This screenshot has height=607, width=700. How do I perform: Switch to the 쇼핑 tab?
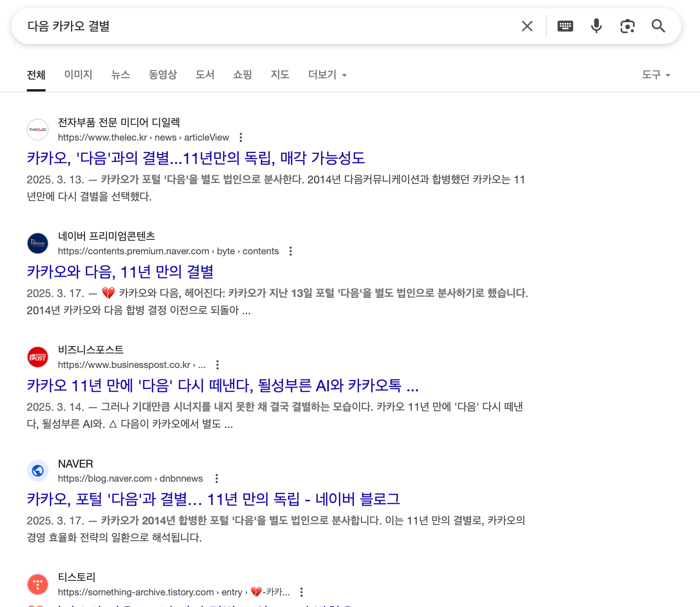click(242, 75)
